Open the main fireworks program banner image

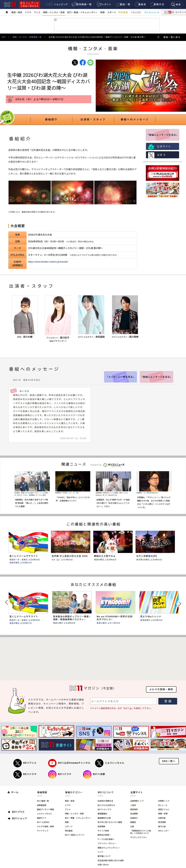tap(141, 86)
